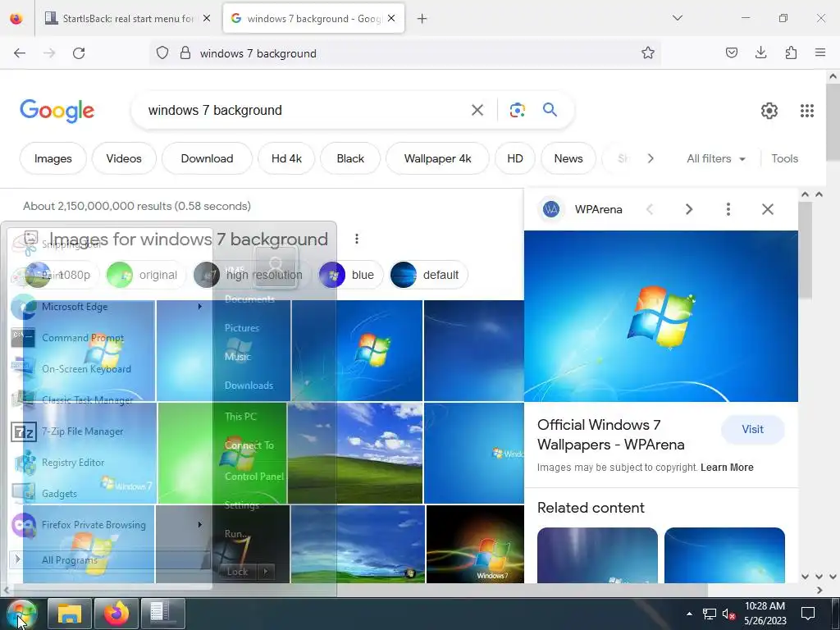Go back with the browser back arrow
This screenshot has width=840, height=630.
(20, 53)
